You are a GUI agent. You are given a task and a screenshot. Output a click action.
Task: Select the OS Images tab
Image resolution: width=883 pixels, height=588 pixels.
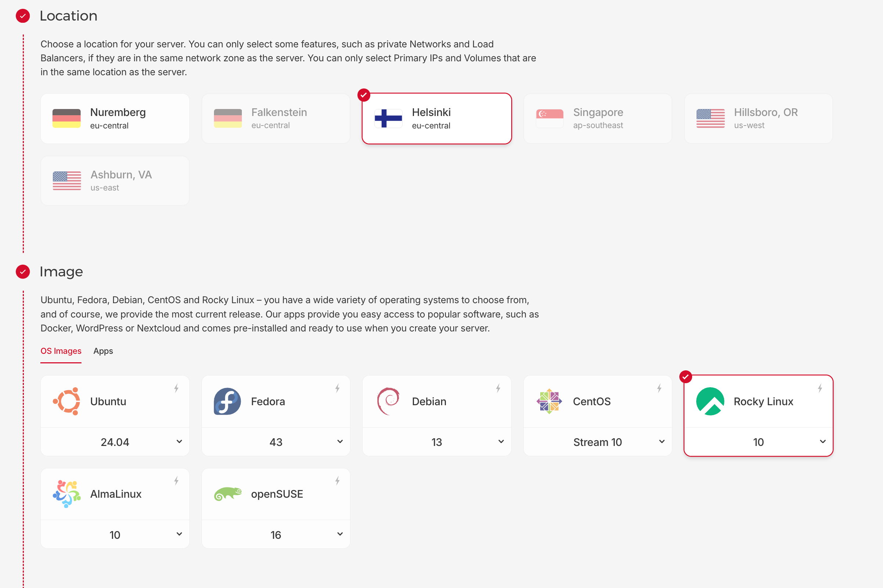(x=61, y=351)
